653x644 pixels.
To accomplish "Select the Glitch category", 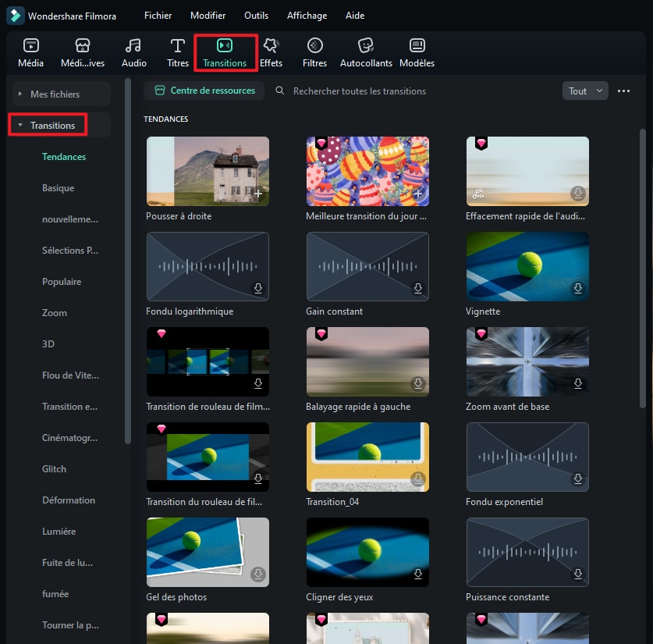I will (x=54, y=469).
